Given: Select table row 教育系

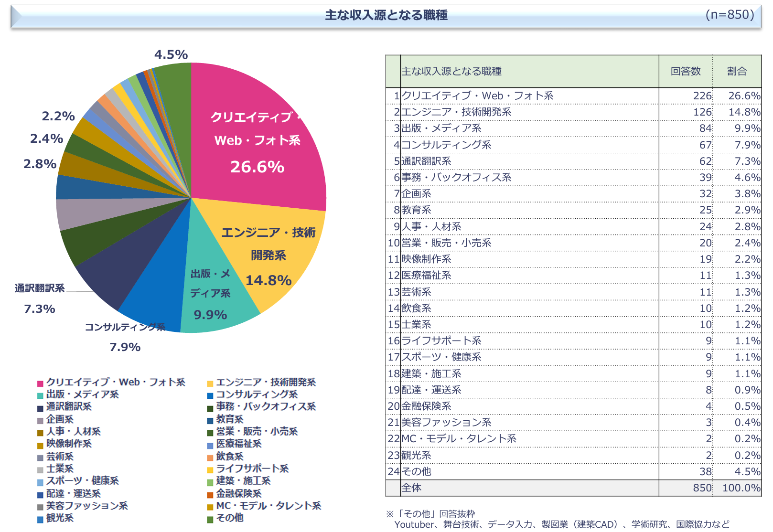Looking at the screenshot, I should coord(573,210).
